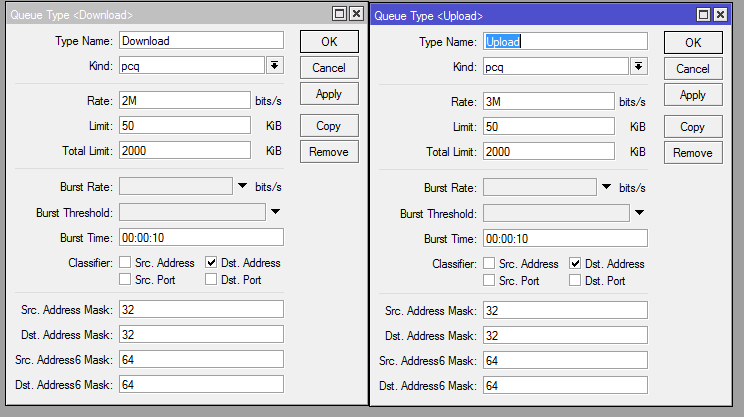744x417 pixels.
Task: Click Dst. Address6 Mask field in Download window
Action: [201, 385]
